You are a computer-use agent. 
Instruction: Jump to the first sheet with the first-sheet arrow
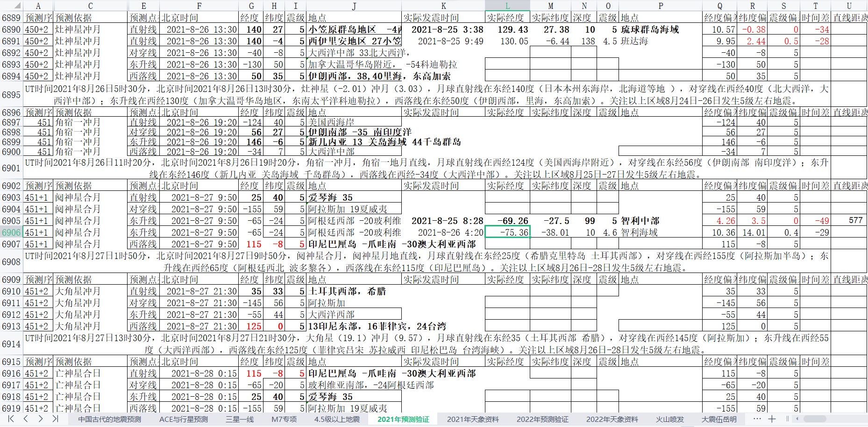(11, 419)
